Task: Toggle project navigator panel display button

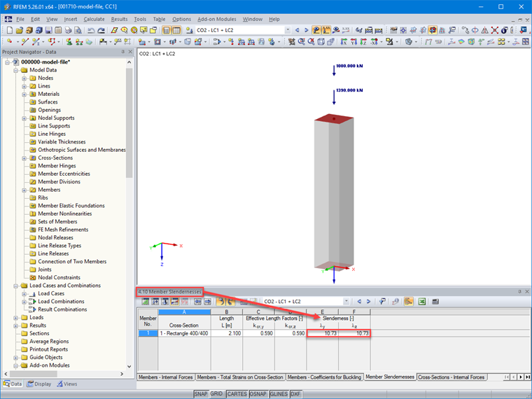Action: (167, 30)
